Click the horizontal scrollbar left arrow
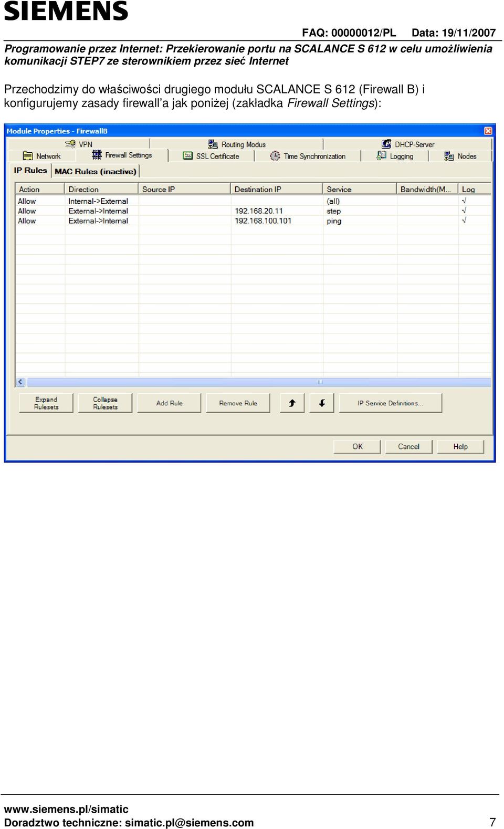This screenshot has width=504, height=829. (x=20, y=382)
